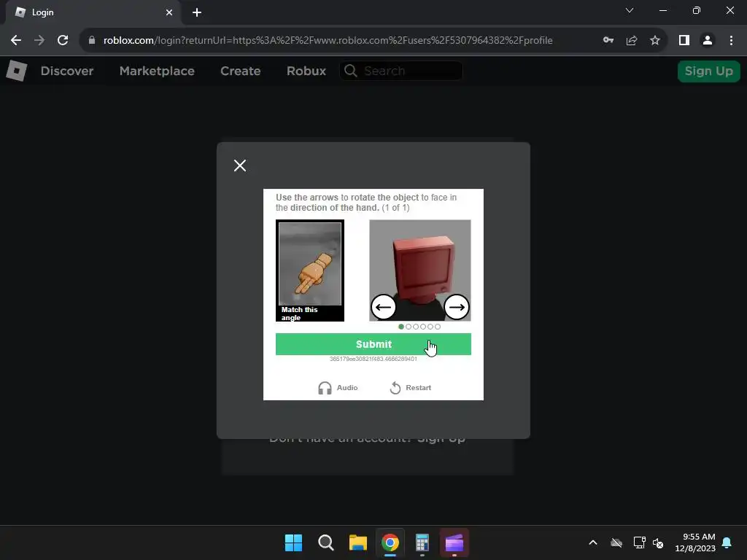
Task: Click the red monitor object image
Action: [x=420, y=270]
